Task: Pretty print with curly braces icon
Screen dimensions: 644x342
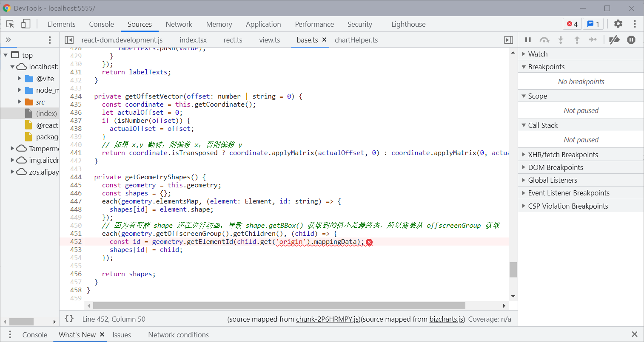Action: click(x=69, y=319)
